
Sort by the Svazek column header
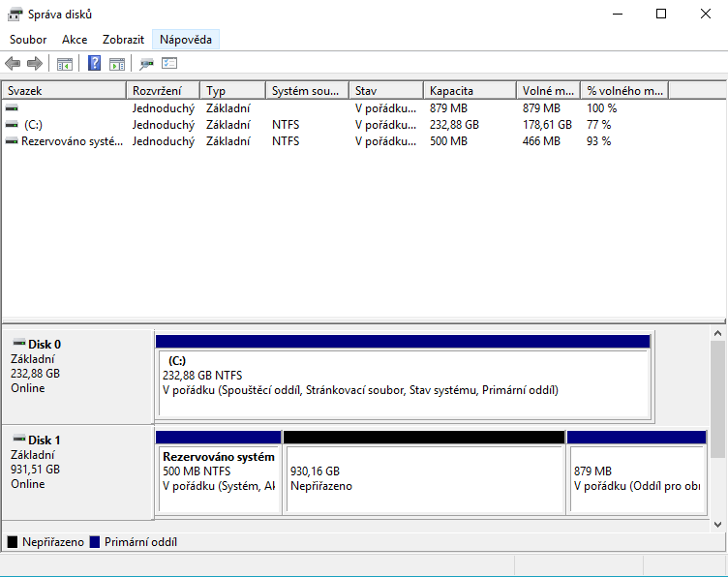(64, 90)
